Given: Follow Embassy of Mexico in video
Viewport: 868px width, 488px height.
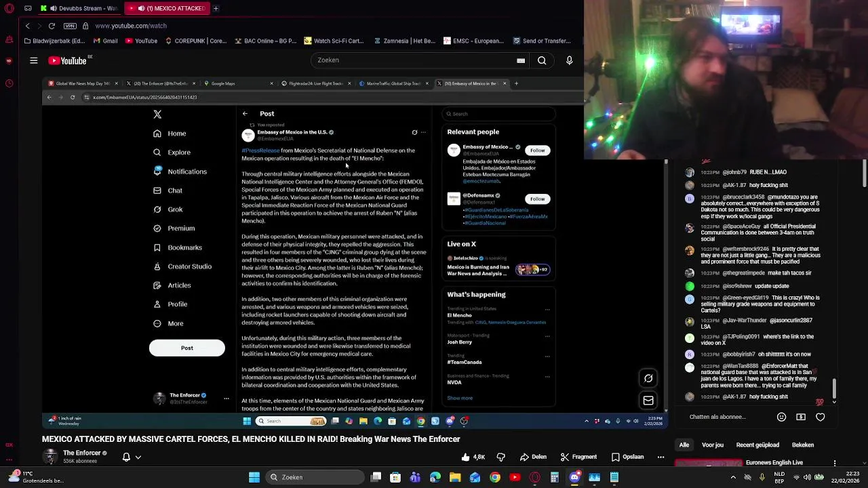Looking at the screenshot, I should click(x=537, y=150).
